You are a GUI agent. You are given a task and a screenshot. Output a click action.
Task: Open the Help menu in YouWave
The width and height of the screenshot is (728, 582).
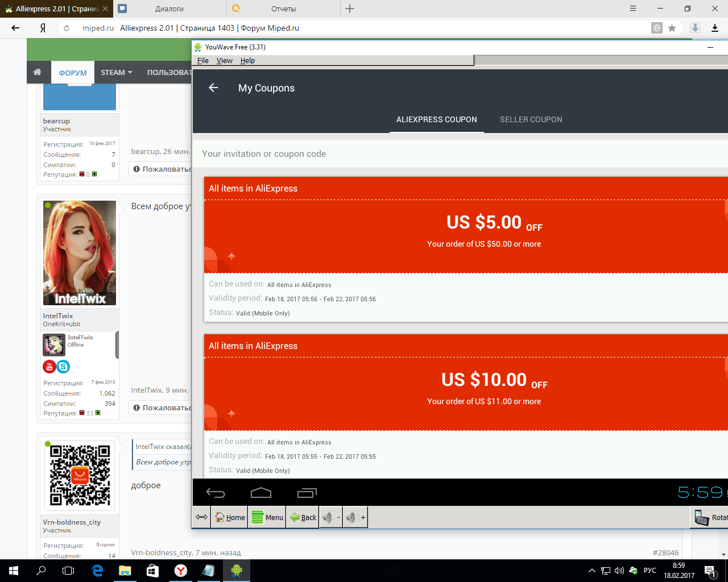pyautogui.click(x=247, y=61)
